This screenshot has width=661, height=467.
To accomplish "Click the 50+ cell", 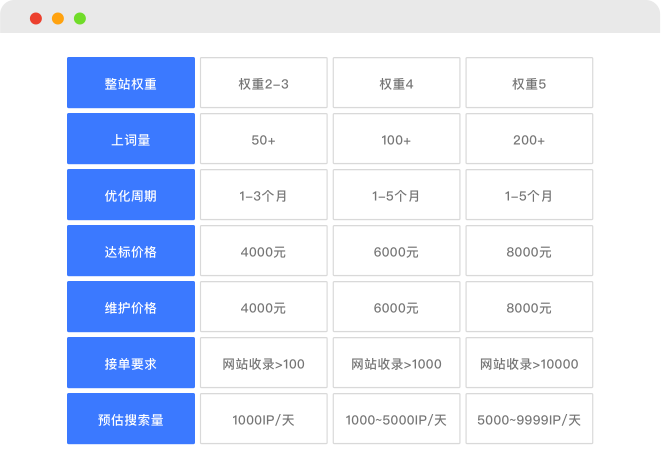I will [x=263, y=139].
